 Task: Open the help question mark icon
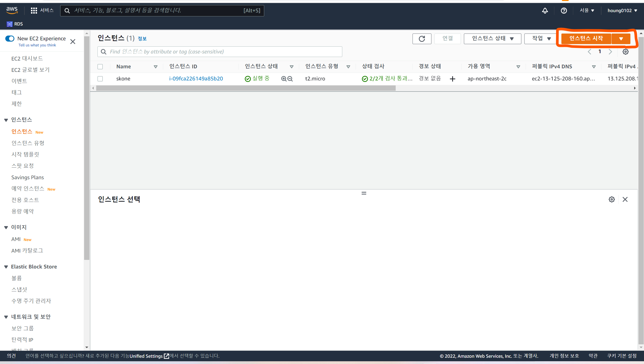(x=564, y=10)
